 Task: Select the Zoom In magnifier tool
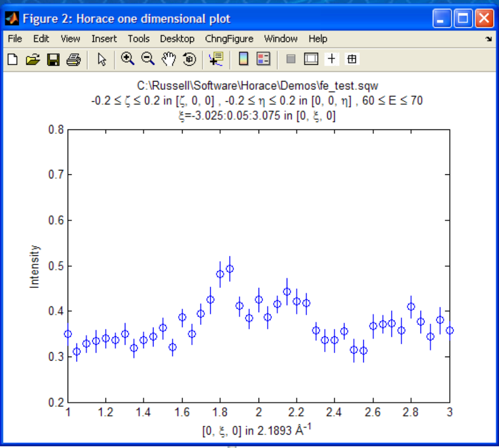pyautogui.click(x=128, y=59)
